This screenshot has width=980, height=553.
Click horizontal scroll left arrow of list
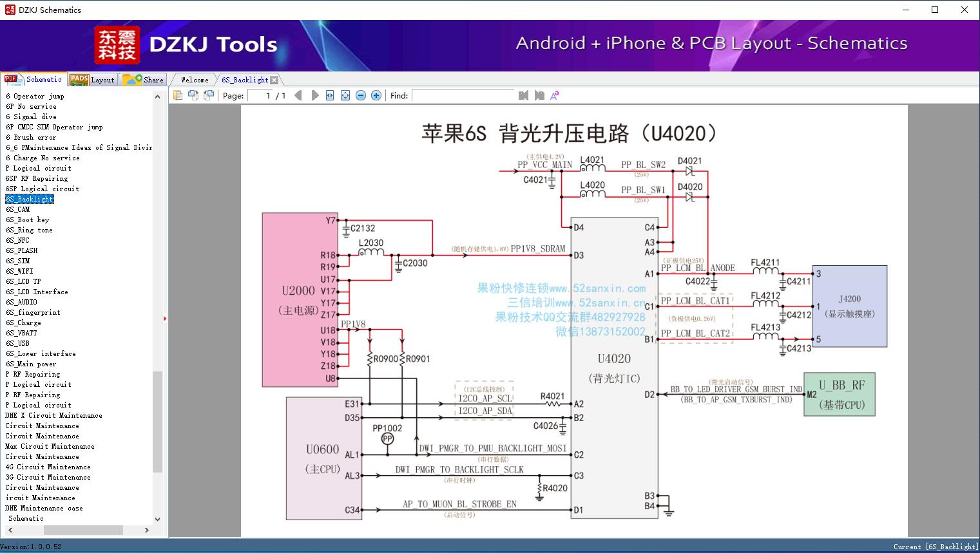(10, 530)
